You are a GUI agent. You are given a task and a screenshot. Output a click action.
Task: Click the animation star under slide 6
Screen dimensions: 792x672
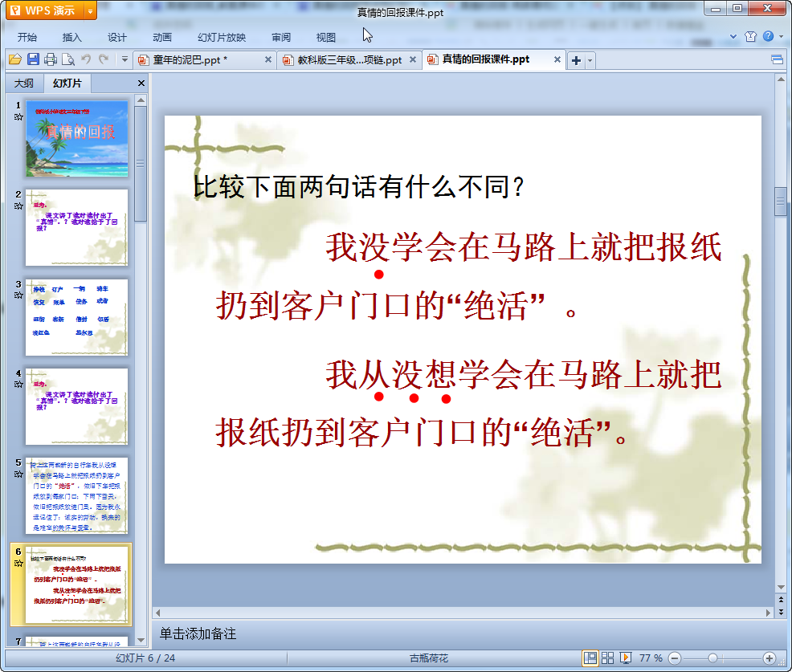tap(18, 563)
